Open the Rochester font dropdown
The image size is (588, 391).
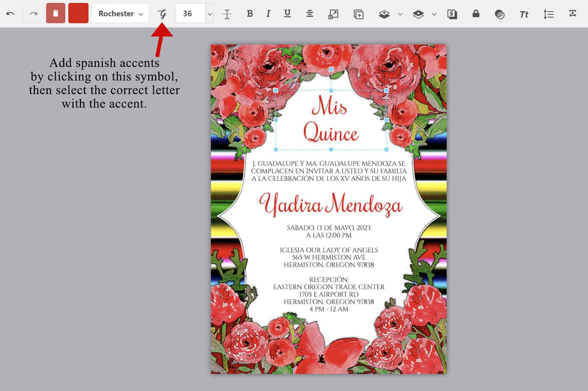tap(120, 13)
